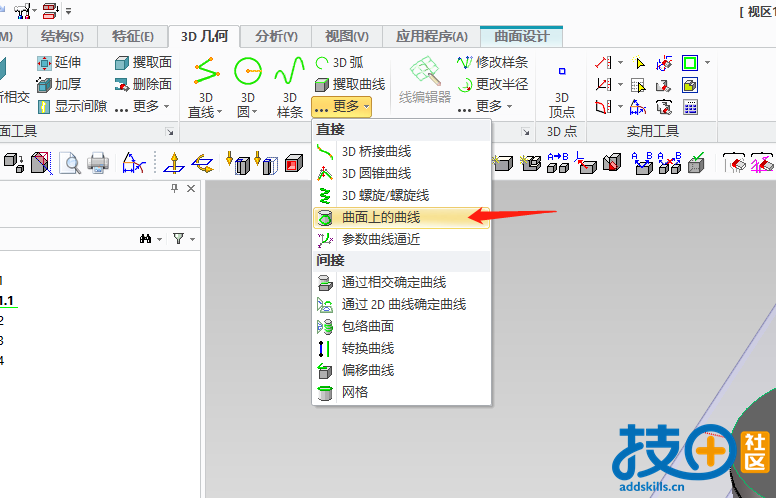This screenshot has width=776, height=498.
Task: Click the 3D 顶点 vertex tool
Action: (562, 88)
